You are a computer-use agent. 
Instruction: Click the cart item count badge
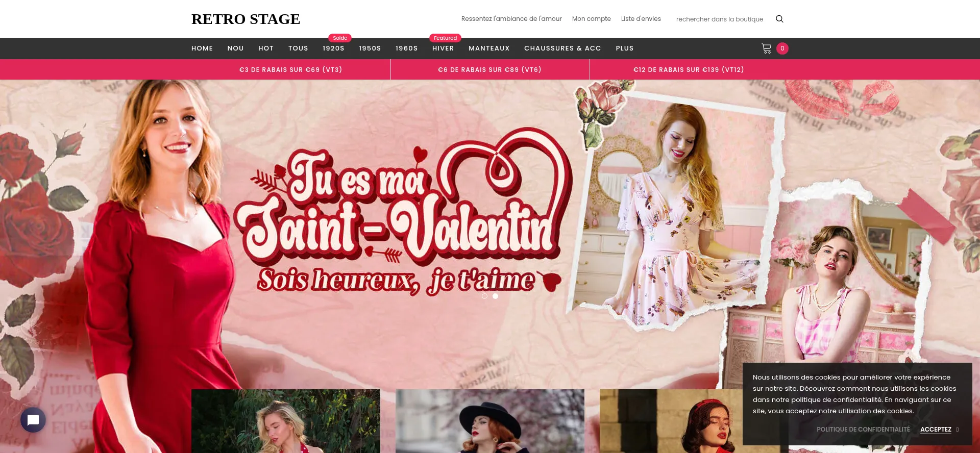[x=782, y=48]
